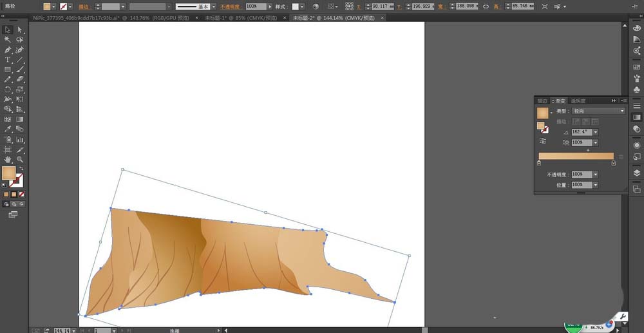
Task: Open the gradient type 径向 dropdown
Action: tap(598, 111)
